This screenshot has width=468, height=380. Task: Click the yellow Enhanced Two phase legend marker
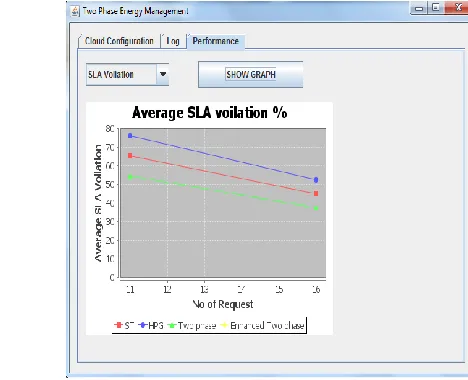224,325
